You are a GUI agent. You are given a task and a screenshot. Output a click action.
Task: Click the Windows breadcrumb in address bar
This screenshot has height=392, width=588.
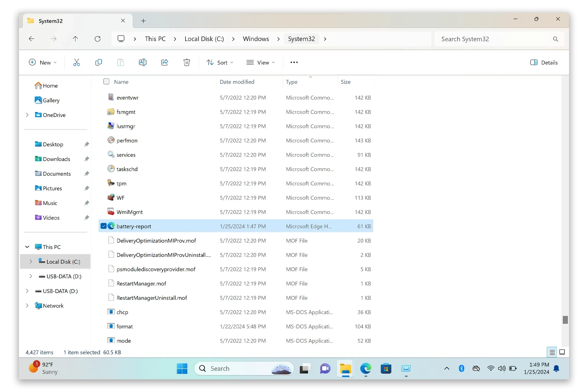click(x=256, y=39)
